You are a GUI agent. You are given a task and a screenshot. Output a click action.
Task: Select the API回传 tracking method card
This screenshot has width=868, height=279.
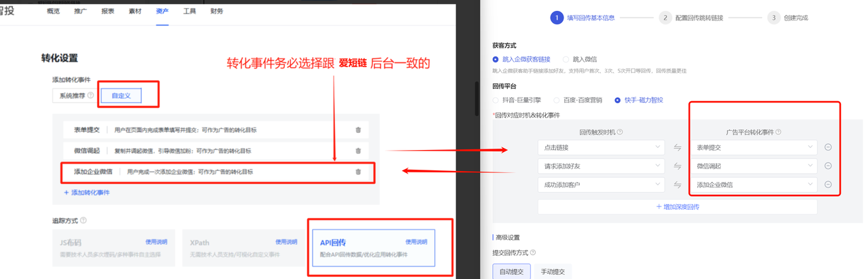click(374, 248)
